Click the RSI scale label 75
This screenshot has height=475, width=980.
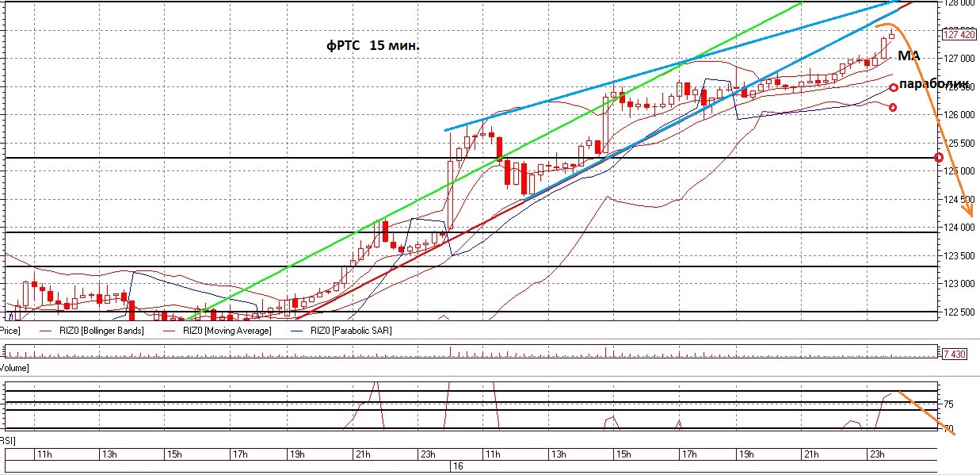click(x=948, y=405)
